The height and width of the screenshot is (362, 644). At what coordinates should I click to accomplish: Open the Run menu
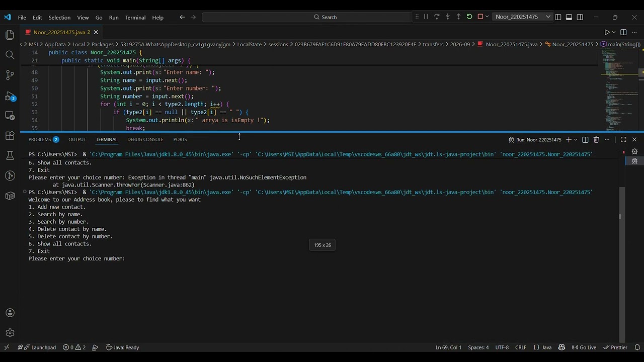(114, 17)
